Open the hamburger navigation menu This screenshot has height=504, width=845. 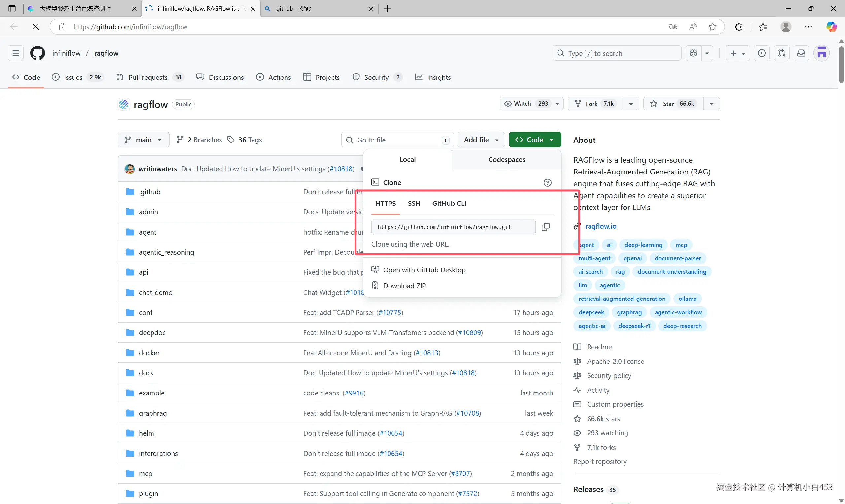point(16,53)
